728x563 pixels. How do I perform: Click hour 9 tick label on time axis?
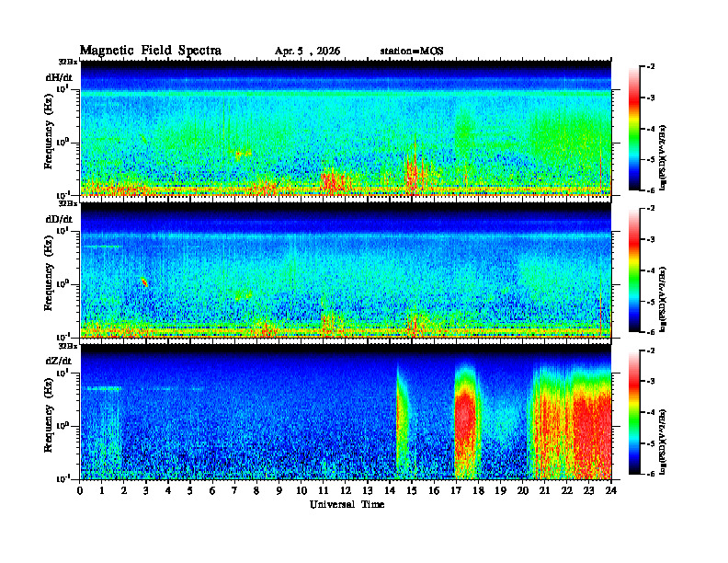point(279,490)
